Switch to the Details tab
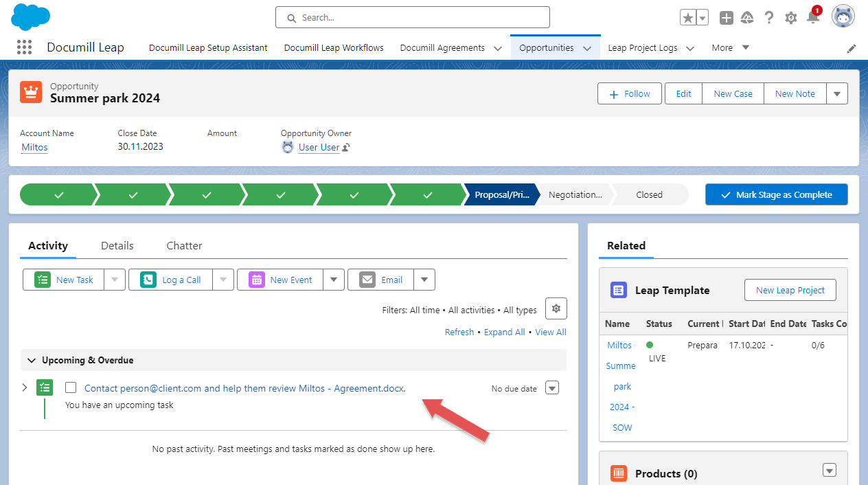868x485 pixels. tap(117, 245)
